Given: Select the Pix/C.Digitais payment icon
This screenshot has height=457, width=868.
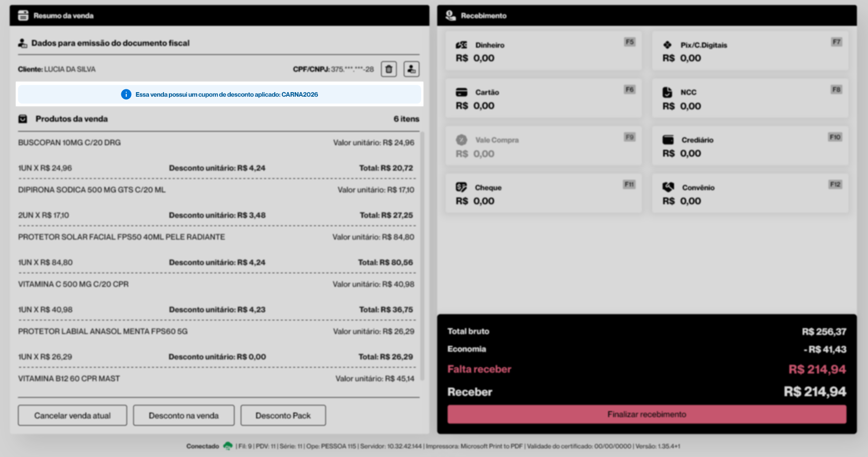Looking at the screenshot, I should pos(667,45).
